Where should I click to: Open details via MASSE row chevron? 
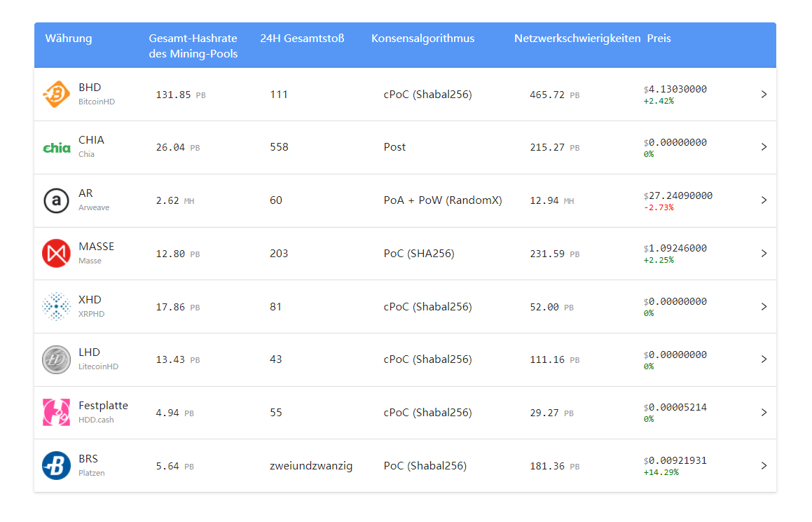click(x=764, y=253)
